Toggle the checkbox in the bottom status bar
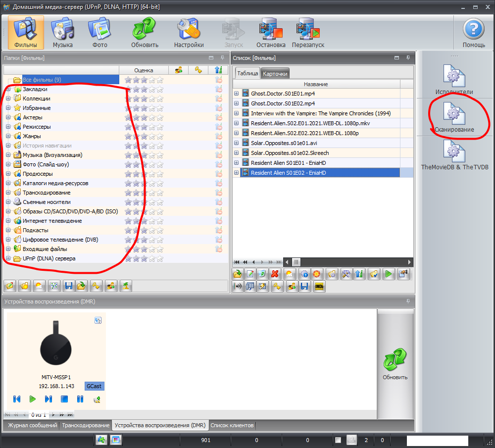The image size is (495, 448). 338,440
